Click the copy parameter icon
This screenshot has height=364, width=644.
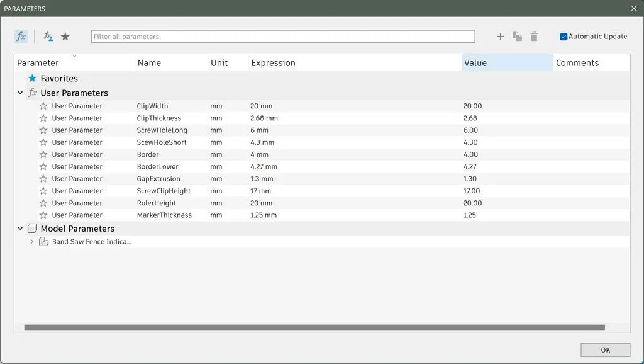(517, 37)
